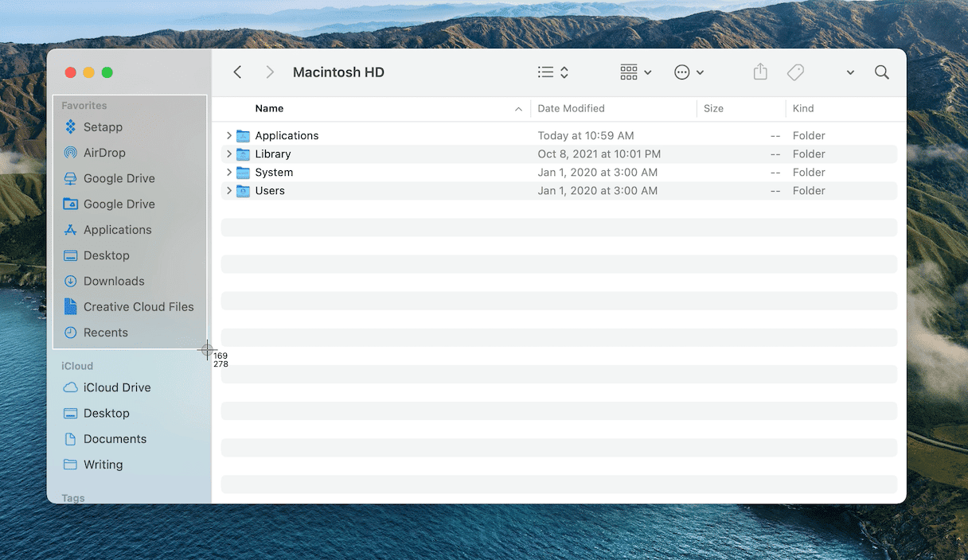Expand the Applications folder disclosure arrow
The width and height of the screenshot is (968, 560).
point(229,136)
